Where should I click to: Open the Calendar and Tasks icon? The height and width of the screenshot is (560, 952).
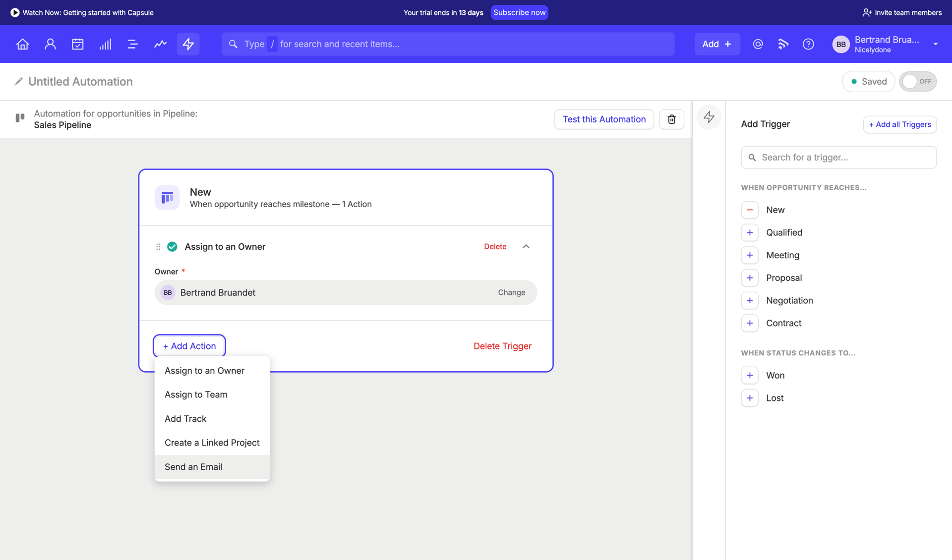click(x=78, y=44)
